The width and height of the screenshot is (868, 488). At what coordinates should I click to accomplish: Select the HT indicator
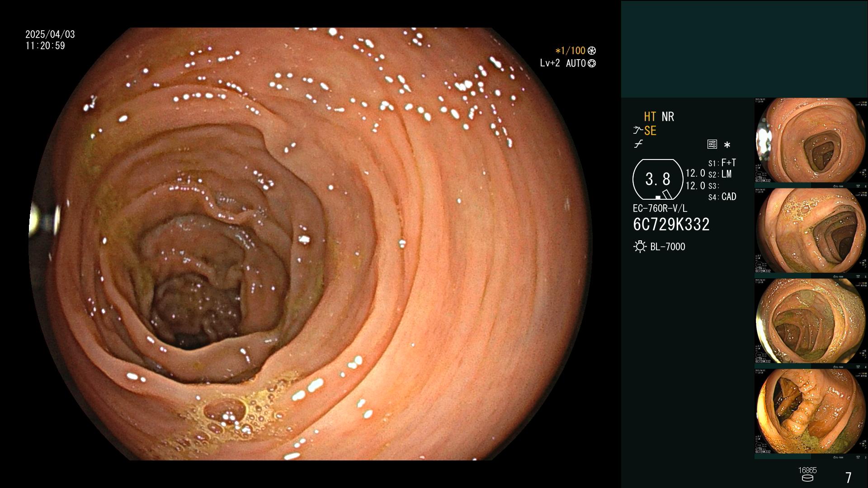(650, 117)
